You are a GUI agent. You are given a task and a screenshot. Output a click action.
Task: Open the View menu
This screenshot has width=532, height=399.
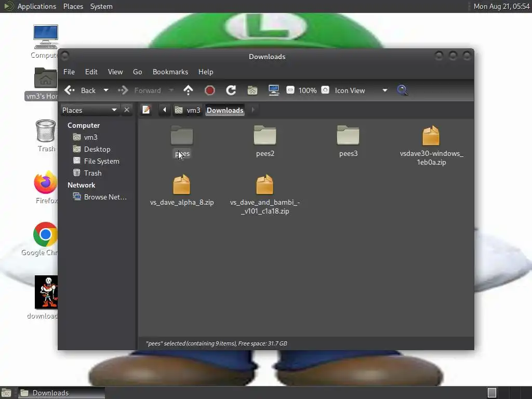tap(115, 72)
